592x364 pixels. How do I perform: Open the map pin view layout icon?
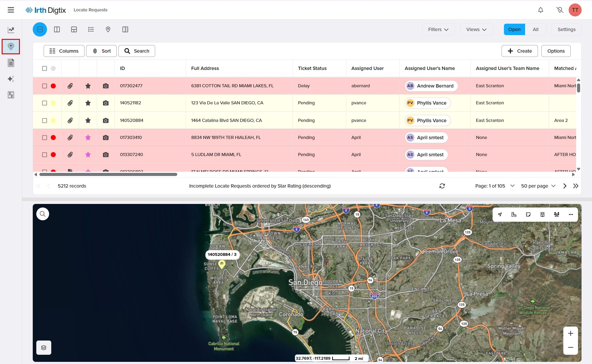pyautogui.click(x=108, y=29)
